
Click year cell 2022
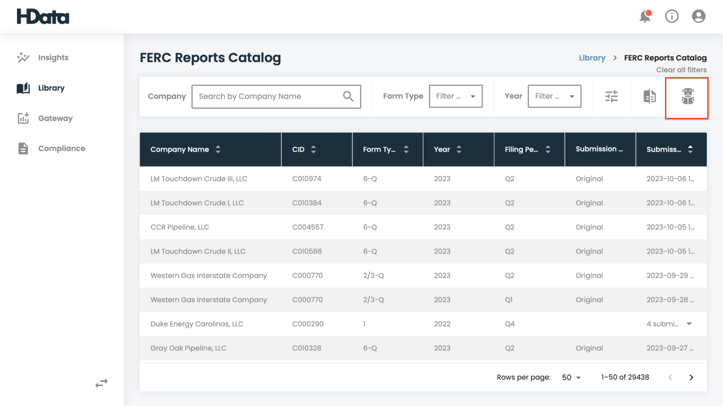click(442, 324)
